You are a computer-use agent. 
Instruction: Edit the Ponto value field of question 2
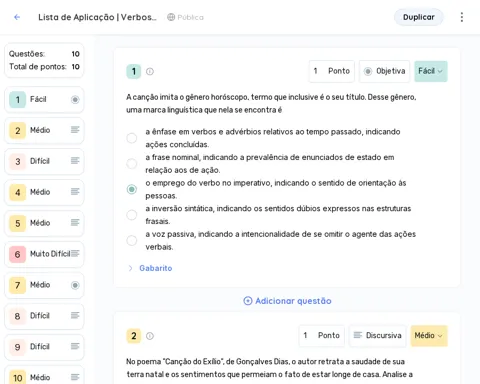tap(322, 336)
